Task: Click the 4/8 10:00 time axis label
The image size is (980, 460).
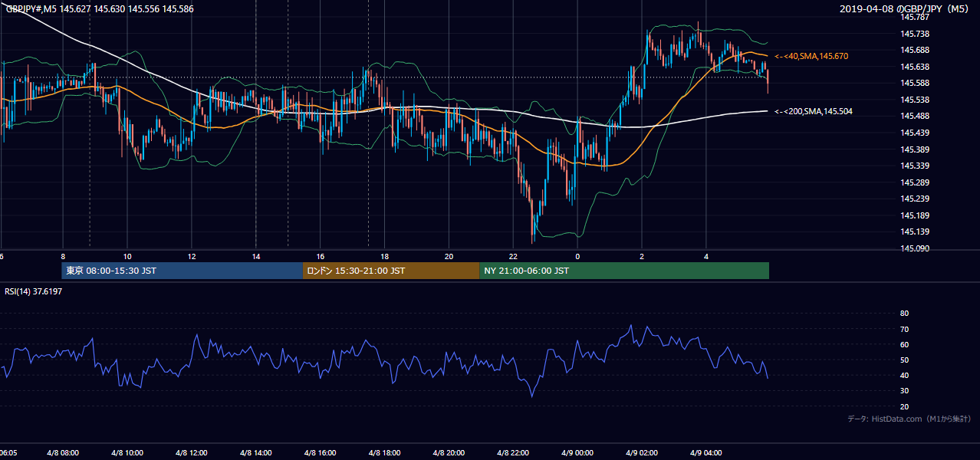Action: (x=127, y=453)
